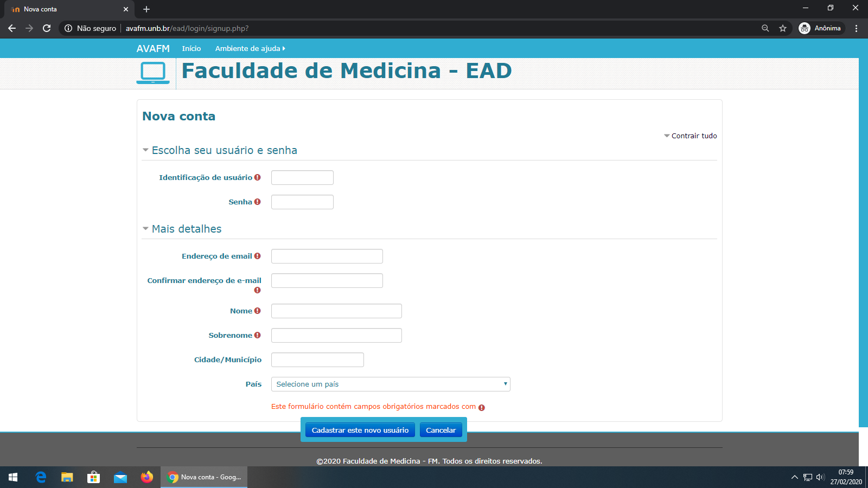Image resolution: width=868 pixels, height=488 pixels.
Task: Open the País country dropdown
Action: pos(391,384)
